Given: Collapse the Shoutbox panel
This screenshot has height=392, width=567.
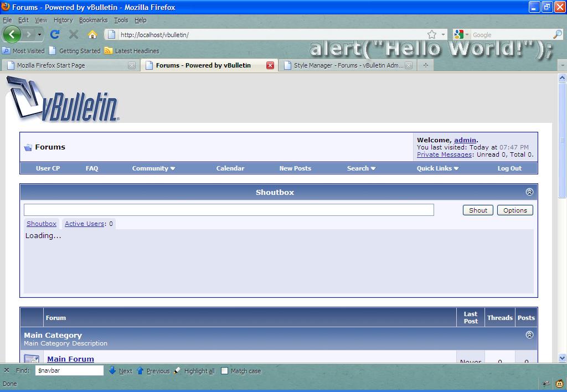Looking at the screenshot, I should click(x=529, y=192).
